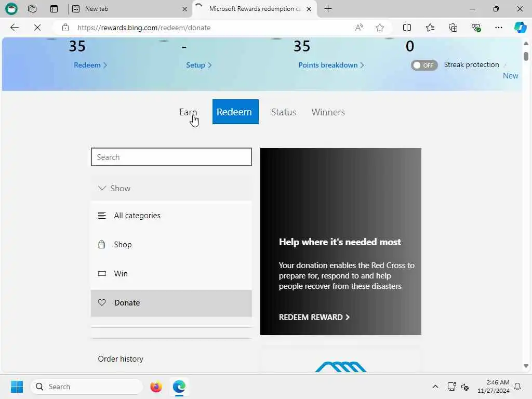Switch to the New tab tab
The width and height of the screenshot is (532, 399).
129,9
